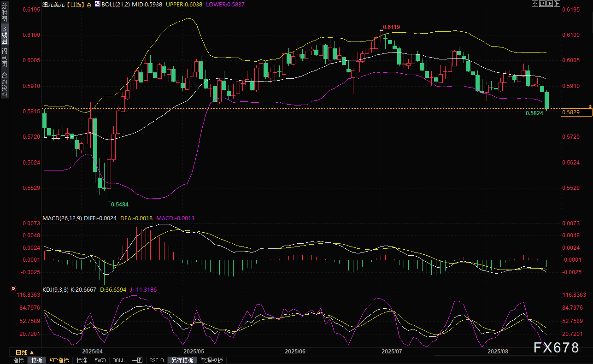Apply the RSI+B template
Viewport: 593px width, 364px height.
(157, 360)
